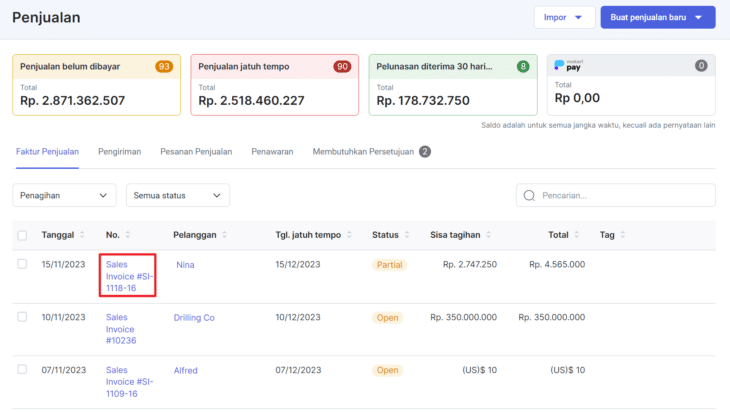The width and height of the screenshot is (730, 412).
Task: Click Buat penjualan baru button
Action: 657,17
